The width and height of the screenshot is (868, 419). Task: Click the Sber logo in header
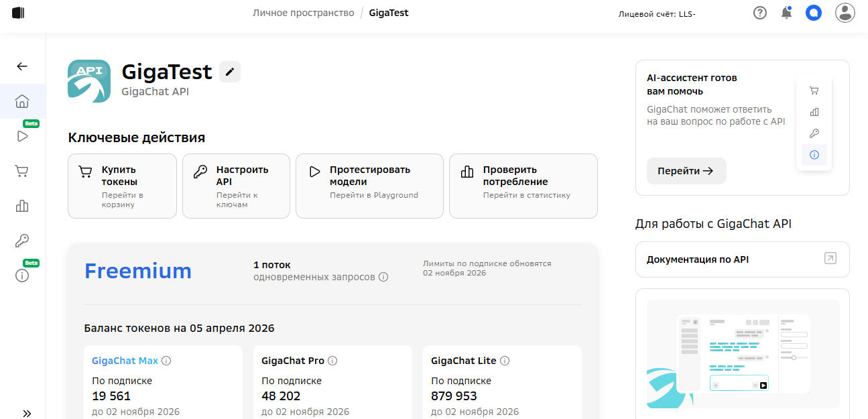tap(18, 13)
